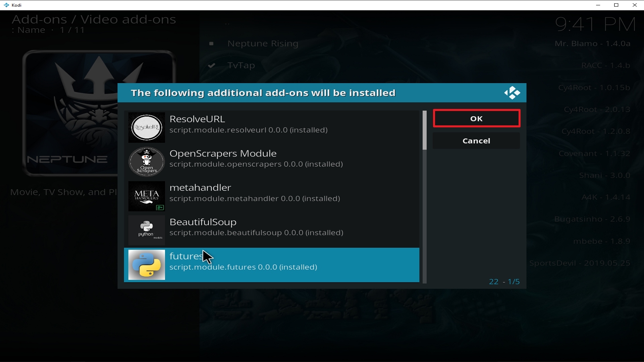The width and height of the screenshot is (644, 362).
Task: Click the script.module.futures version text
Action: click(x=243, y=267)
